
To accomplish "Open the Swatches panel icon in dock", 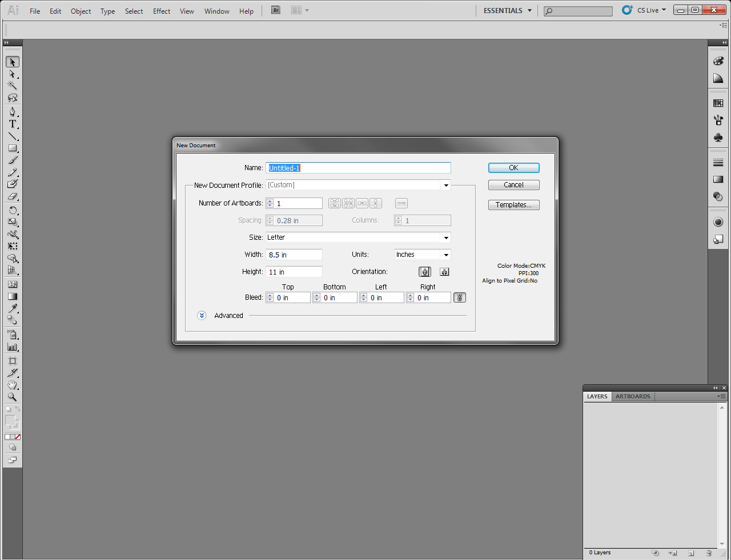I will pos(718,103).
